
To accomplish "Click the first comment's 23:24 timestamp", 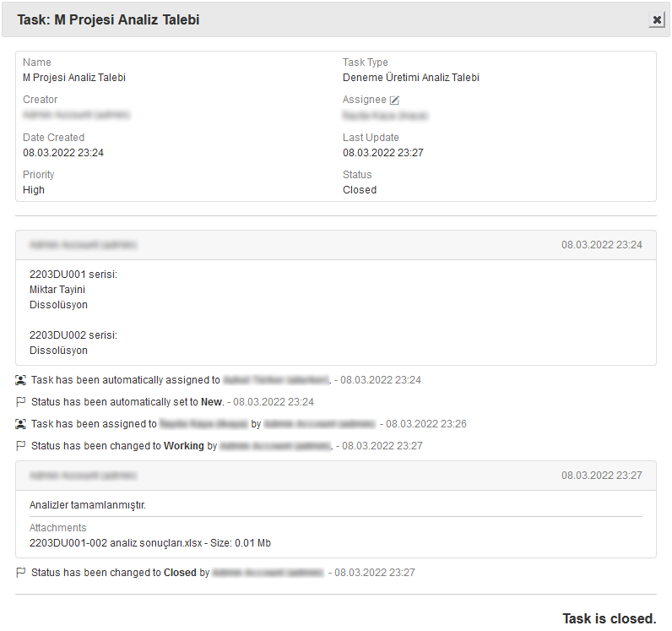I will coord(602,245).
